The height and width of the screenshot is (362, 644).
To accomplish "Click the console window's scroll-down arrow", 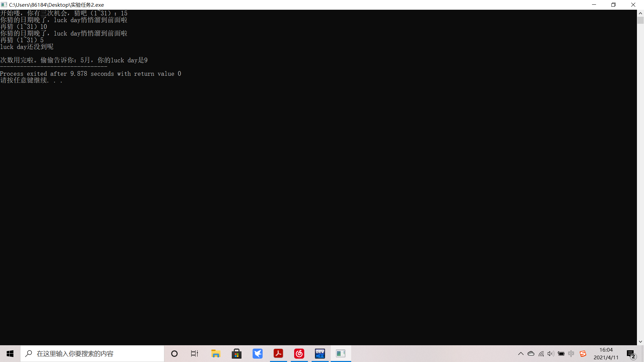I will point(640,342).
